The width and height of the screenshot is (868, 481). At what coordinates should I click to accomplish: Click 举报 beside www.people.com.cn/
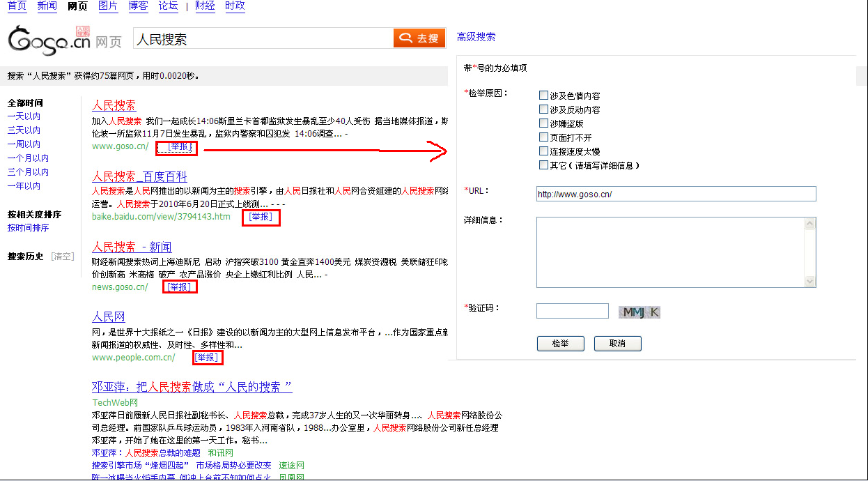coord(208,357)
